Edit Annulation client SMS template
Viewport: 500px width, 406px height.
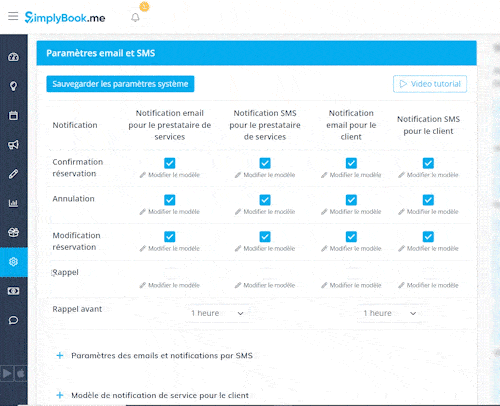(428, 212)
